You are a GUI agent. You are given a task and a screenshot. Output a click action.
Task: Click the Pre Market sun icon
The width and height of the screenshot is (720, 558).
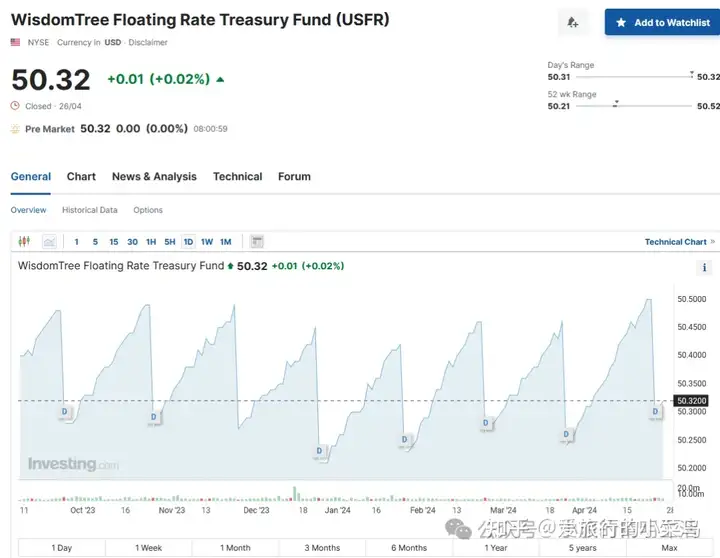click(15, 129)
